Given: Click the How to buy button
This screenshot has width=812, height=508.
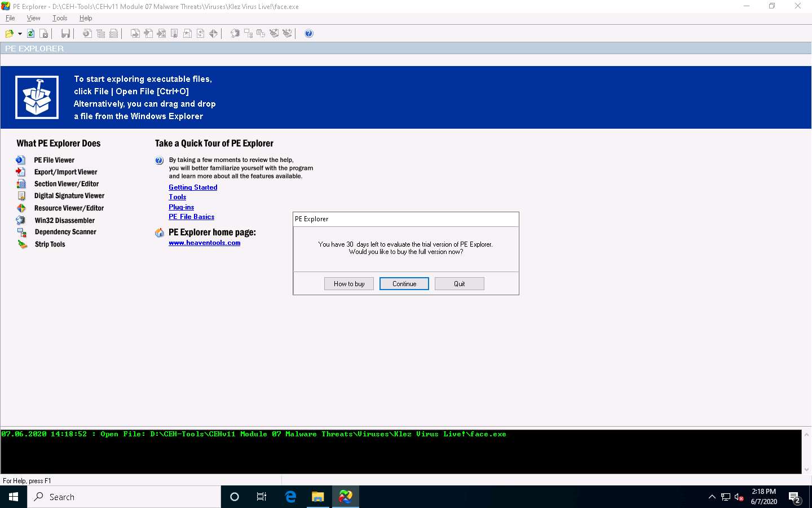Looking at the screenshot, I should coord(349,284).
